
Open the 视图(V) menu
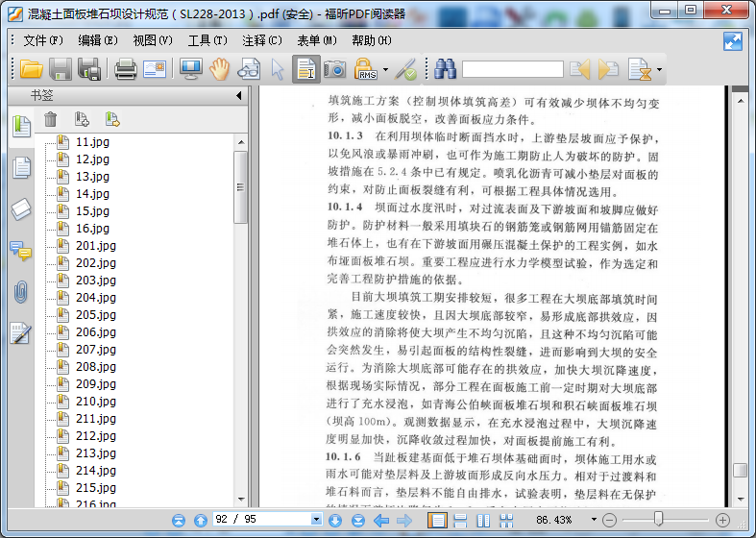[x=153, y=40]
